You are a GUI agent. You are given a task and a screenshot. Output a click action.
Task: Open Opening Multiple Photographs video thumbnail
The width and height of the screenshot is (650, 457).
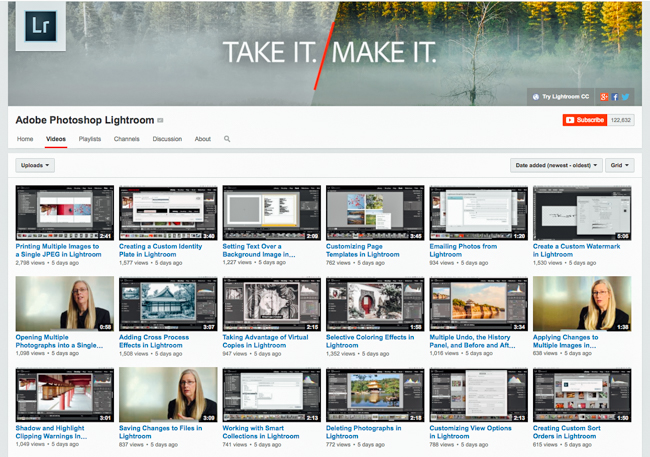65,304
